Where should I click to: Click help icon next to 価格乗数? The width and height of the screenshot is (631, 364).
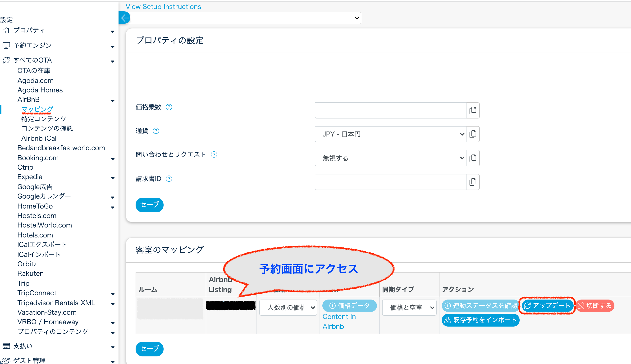(169, 107)
